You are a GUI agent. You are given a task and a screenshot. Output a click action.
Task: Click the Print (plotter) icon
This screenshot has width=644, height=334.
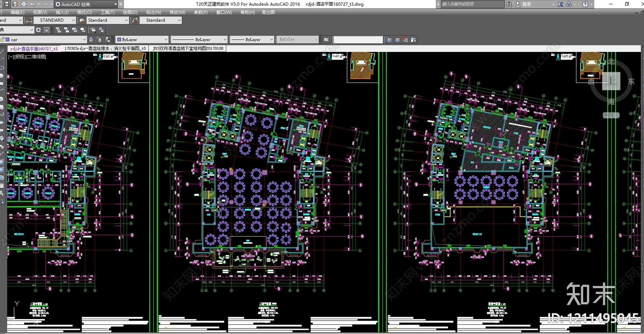click(x=24, y=4)
